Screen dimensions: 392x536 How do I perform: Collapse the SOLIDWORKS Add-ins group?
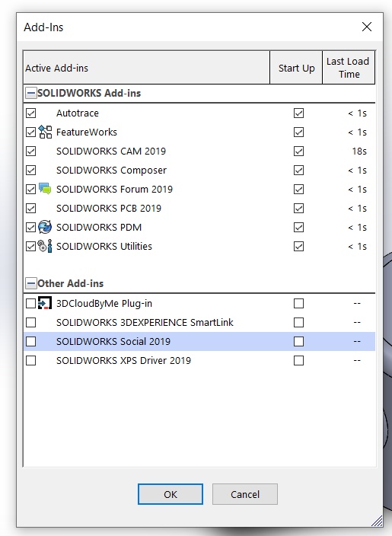[x=31, y=93]
